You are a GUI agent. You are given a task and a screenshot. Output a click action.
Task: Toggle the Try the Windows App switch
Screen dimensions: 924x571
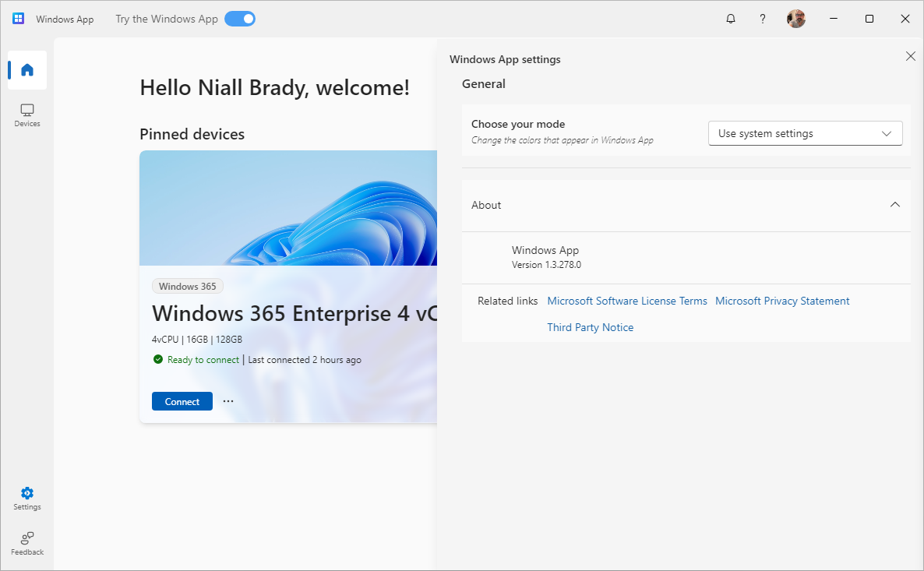click(240, 19)
